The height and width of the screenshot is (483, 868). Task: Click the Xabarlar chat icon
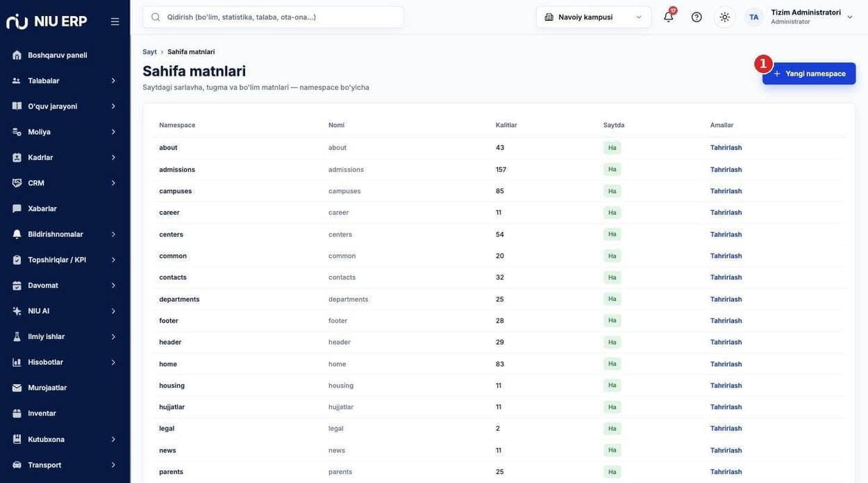coord(17,208)
